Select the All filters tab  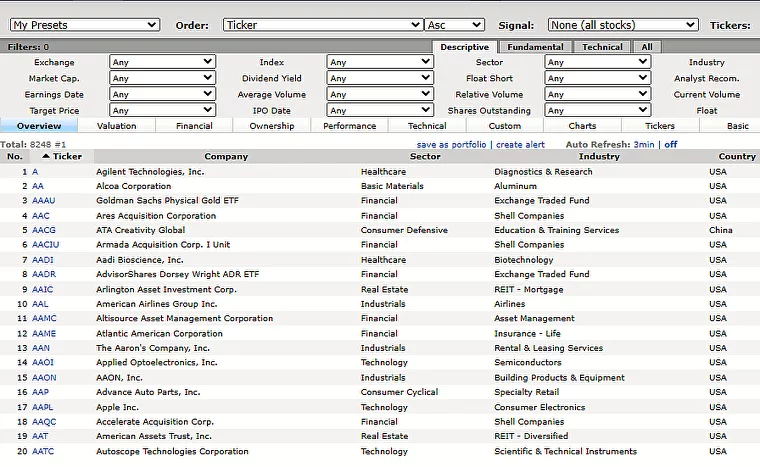pos(647,47)
